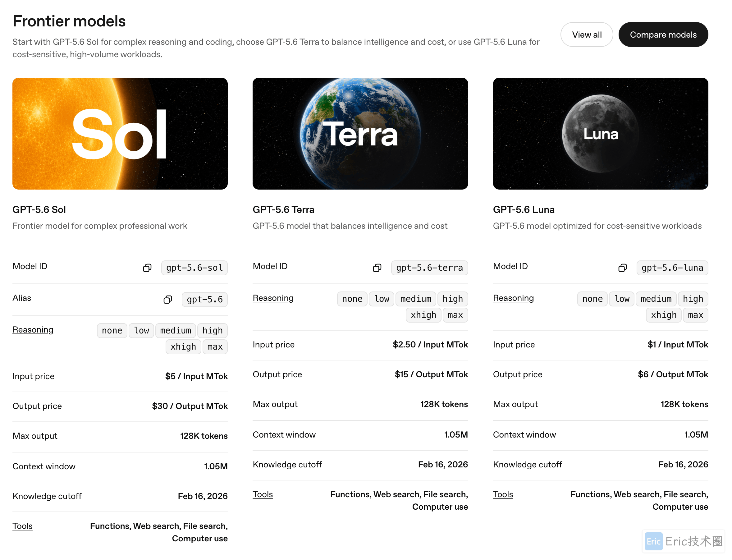Select the gpt-5.6-sol code chip
The height and width of the screenshot is (560, 732).
[x=194, y=268]
